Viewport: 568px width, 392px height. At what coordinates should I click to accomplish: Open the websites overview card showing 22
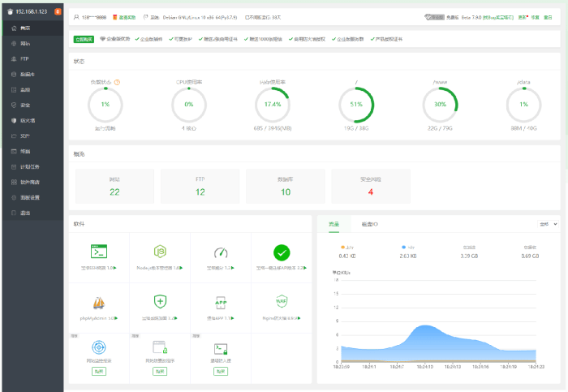tap(114, 186)
